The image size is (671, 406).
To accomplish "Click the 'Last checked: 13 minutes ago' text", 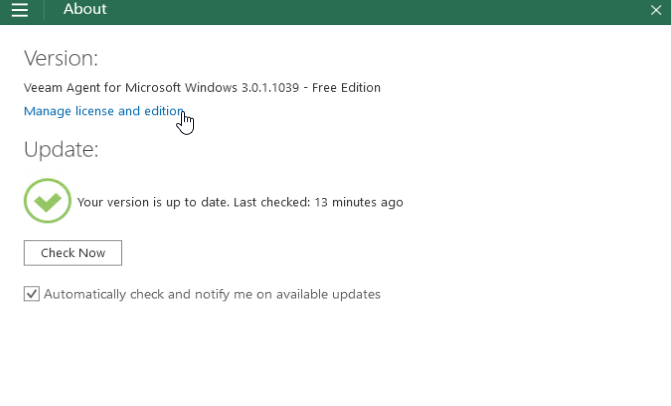I will [x=318, y=202].
